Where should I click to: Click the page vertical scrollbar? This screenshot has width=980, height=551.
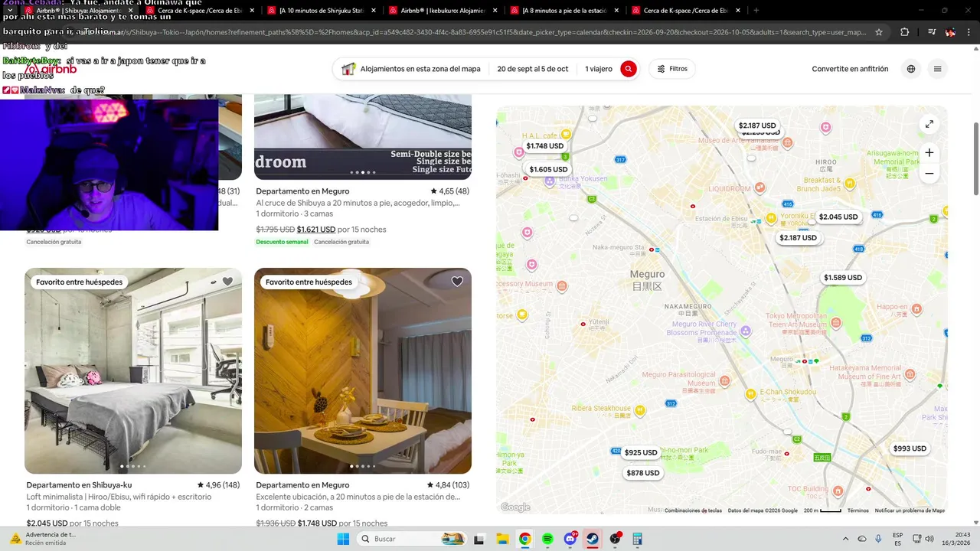pos(975,159)
